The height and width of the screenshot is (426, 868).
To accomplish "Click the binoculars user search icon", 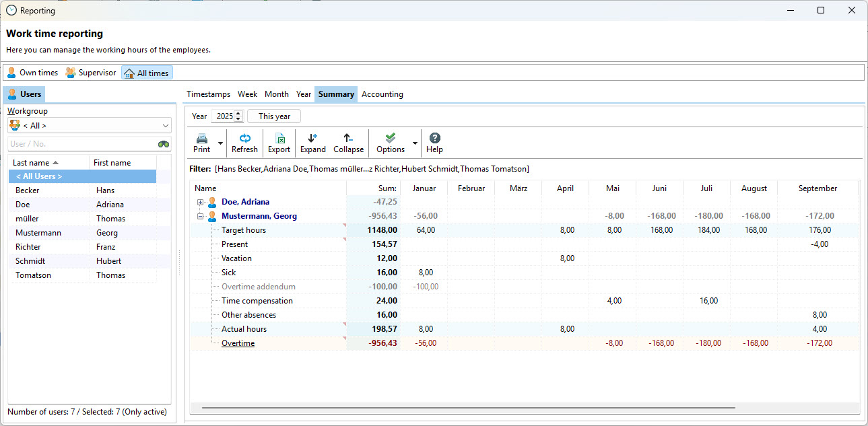I will pyautogui.click(x=164, y=144).
